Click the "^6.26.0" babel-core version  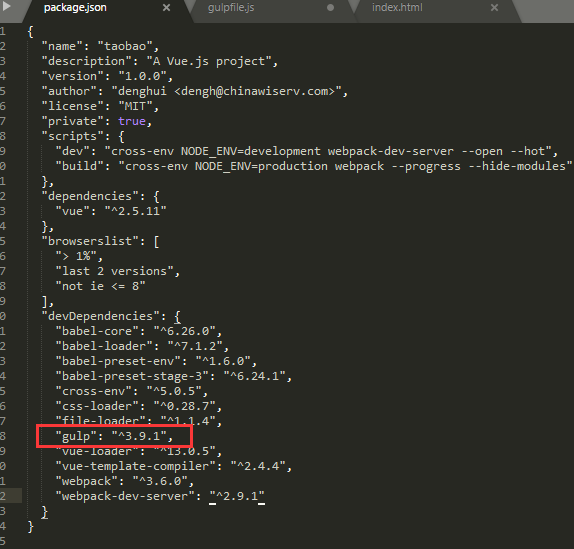(184, 331)
